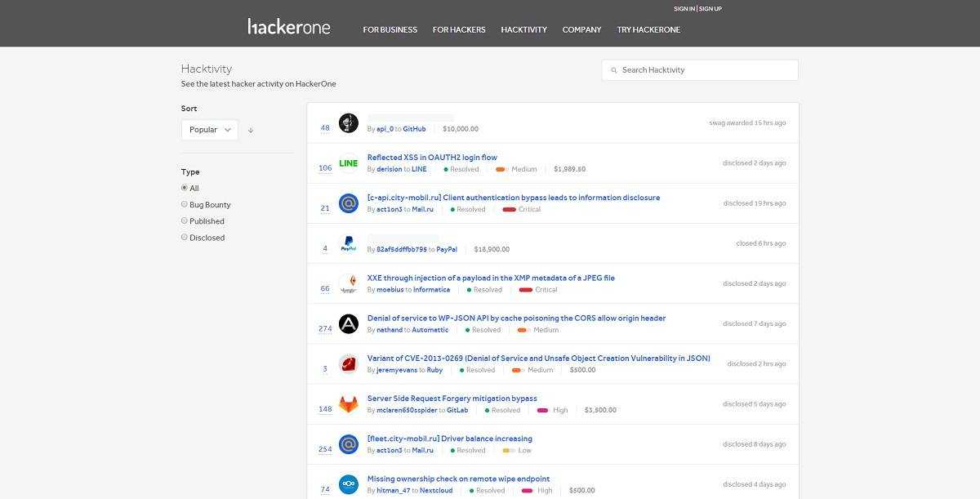
Task: Focus the Search Hacktivity field
Action: tap(700, 70)
